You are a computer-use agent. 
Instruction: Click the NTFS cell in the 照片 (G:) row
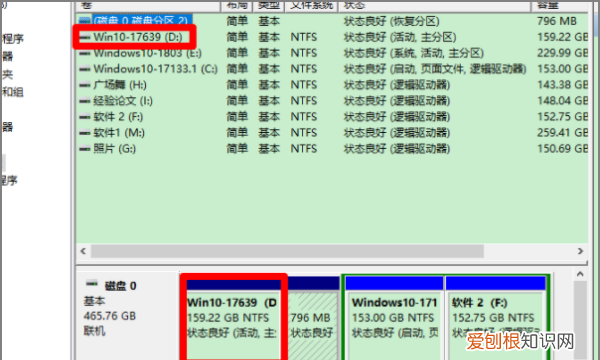(x=304, y=149)
